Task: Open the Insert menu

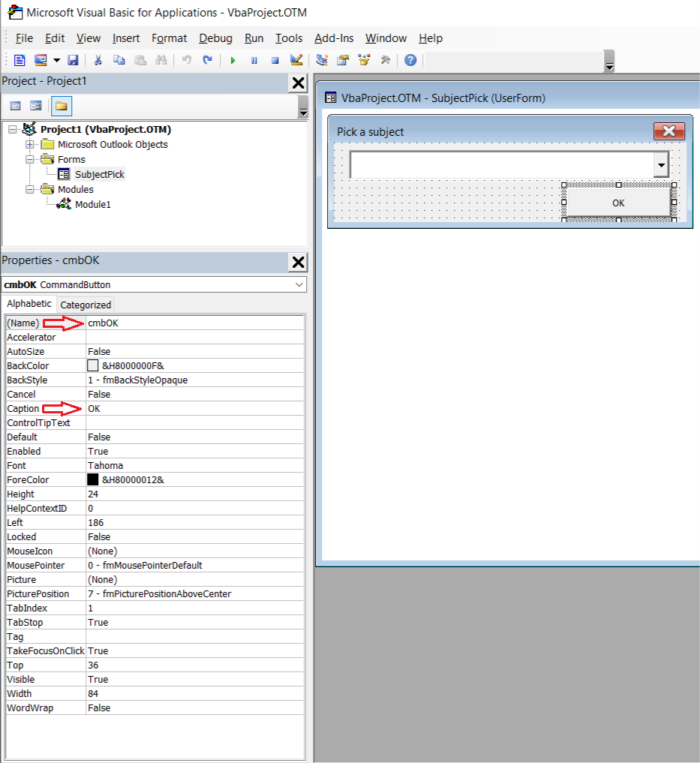Action: 126,38
